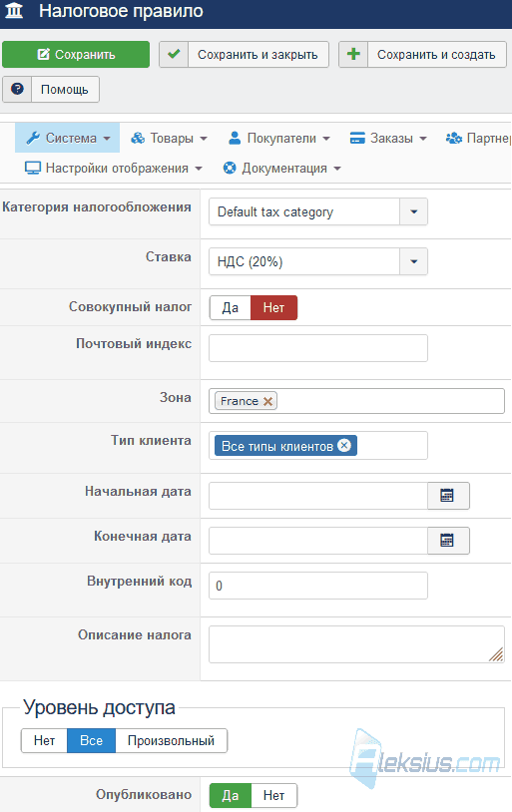The image size is (512, 812).
Task: Click the lifebuoy icon next to Документация
Action: (x=230, y=168)
